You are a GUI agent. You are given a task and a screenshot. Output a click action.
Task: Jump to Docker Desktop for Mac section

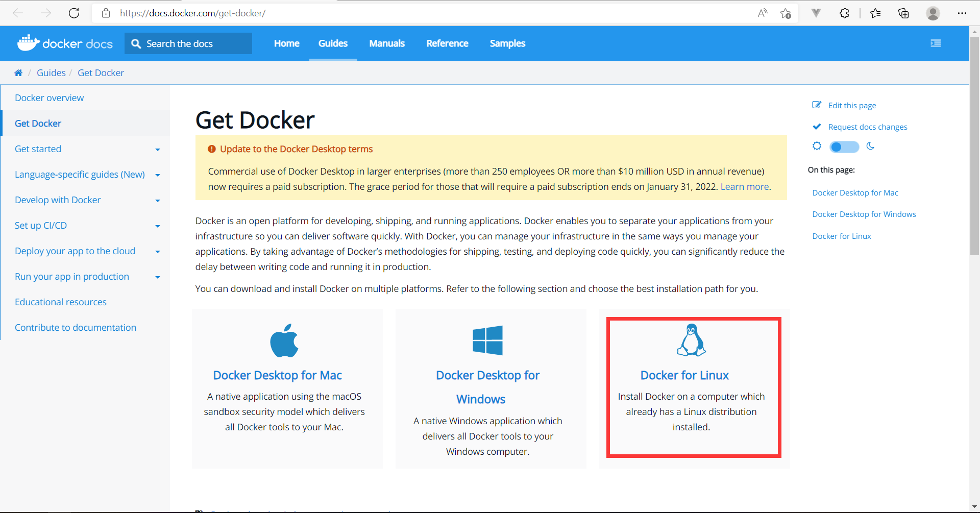coord(855,193)
